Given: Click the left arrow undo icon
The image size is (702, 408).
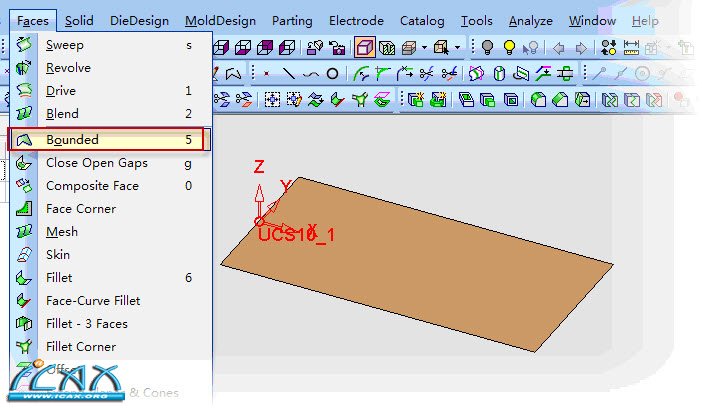Looking at the screenshot, I should (x=559, y=47).
